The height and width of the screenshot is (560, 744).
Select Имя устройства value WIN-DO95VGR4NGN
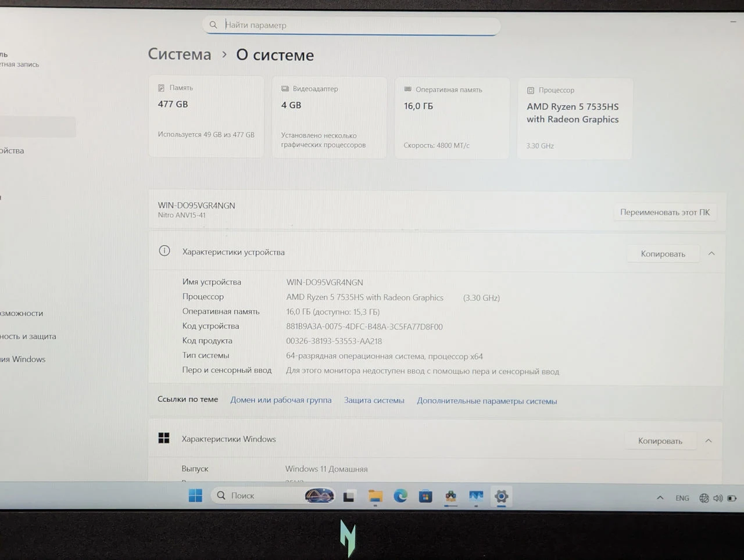point(325,282)
